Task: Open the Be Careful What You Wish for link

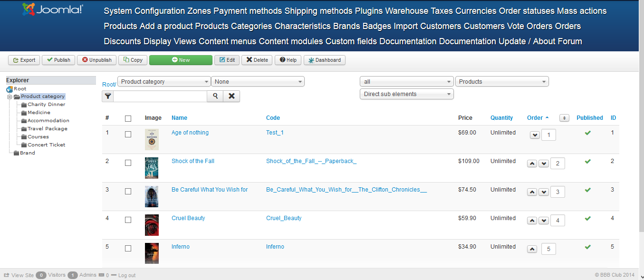Action: pos(210,190)
